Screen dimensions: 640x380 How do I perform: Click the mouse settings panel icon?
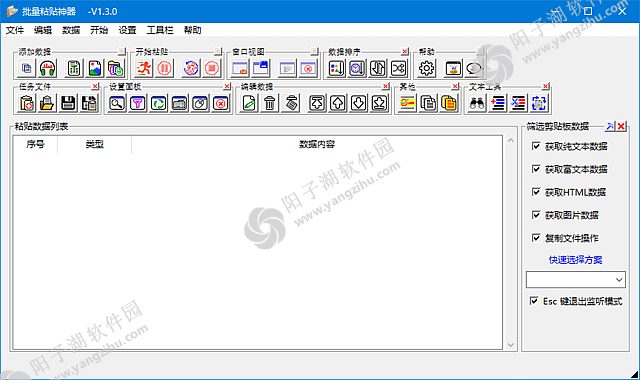200,103
